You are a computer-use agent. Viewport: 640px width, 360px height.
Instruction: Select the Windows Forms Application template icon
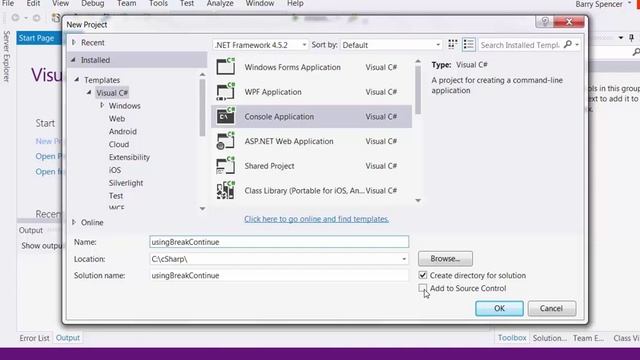click(226, 67)
